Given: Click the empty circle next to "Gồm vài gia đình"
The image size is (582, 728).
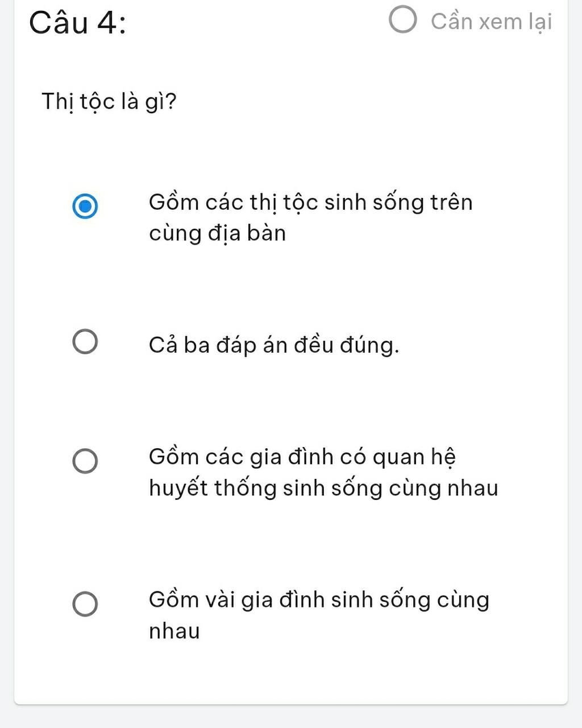Looking at the screenshot, I should point(85,603).
